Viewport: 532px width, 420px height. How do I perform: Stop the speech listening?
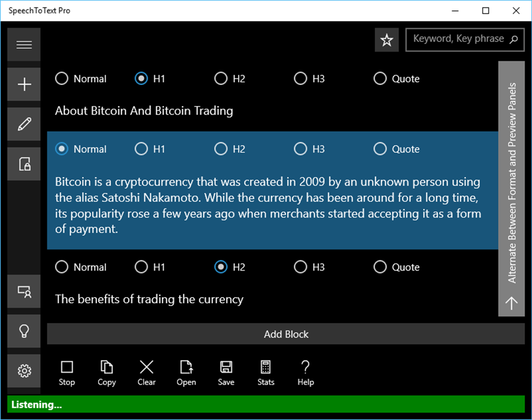tap(66, 373)
